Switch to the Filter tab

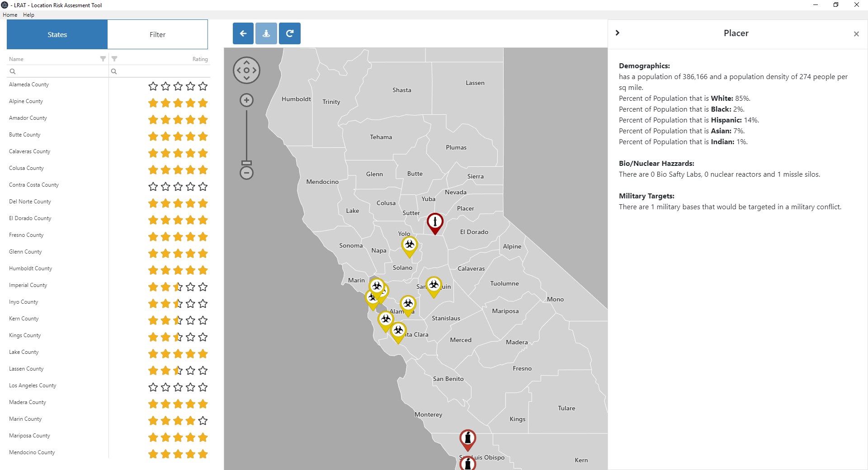pos(157,34)
